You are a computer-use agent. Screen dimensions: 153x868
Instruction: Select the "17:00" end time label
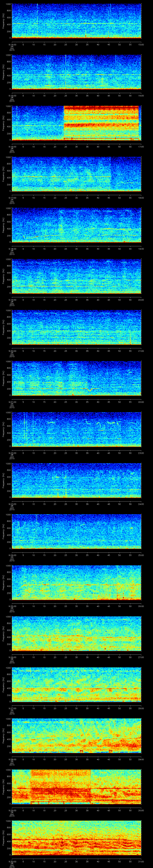[x=141, y=147]
